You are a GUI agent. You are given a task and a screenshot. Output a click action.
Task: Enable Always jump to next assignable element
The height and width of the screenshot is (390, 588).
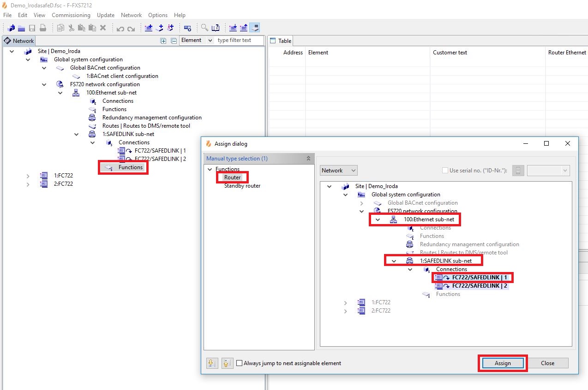239,363
